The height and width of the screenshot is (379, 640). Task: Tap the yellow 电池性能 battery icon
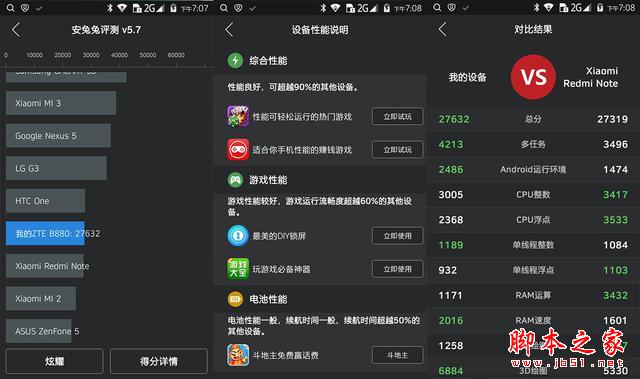click(x=235, y=299)
